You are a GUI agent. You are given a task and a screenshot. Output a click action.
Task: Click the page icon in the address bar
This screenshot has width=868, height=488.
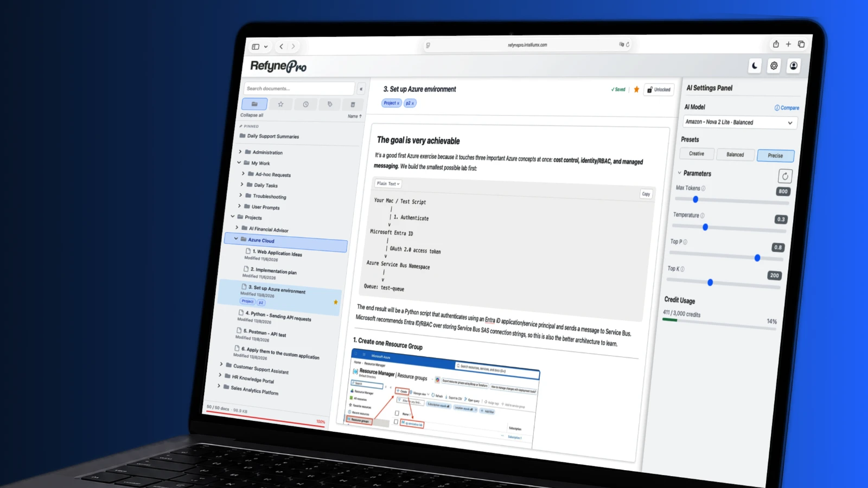(x=428, y=46)
